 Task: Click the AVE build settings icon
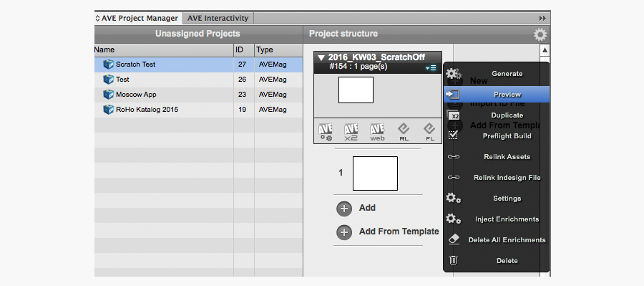click(x=326, y=132)
